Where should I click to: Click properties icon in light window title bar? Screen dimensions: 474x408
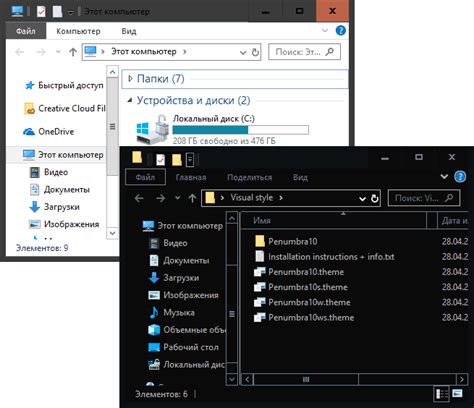tap(41, 12)
